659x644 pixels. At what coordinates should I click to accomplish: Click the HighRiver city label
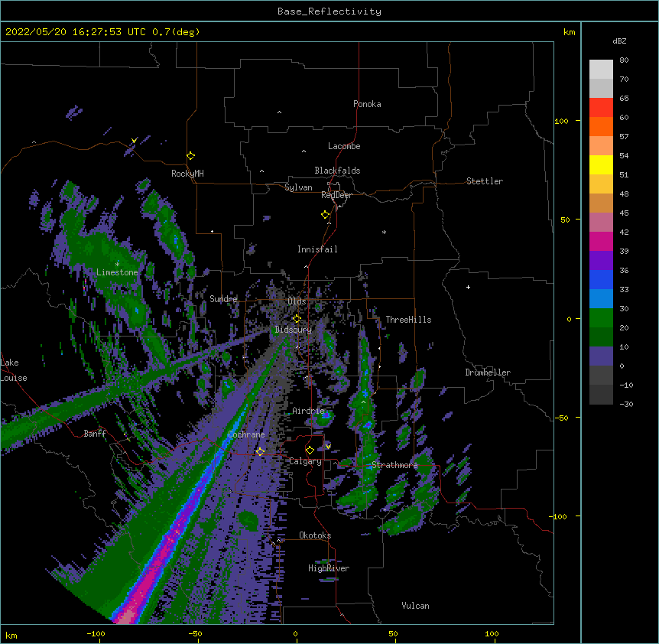pos(329,568)
